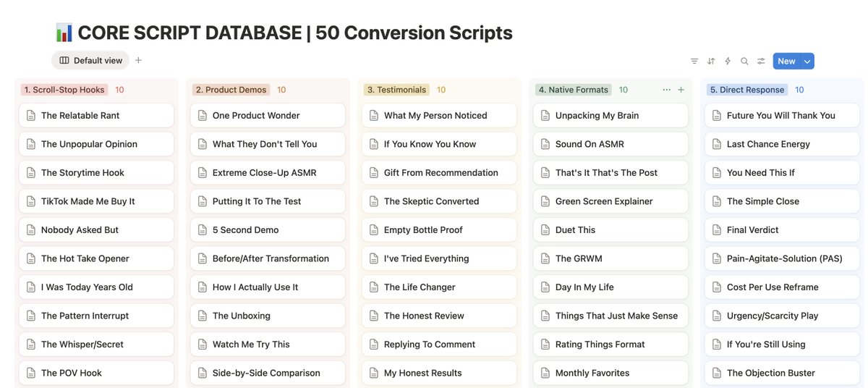Add a card to the Native Formats column

click(681, 90)
